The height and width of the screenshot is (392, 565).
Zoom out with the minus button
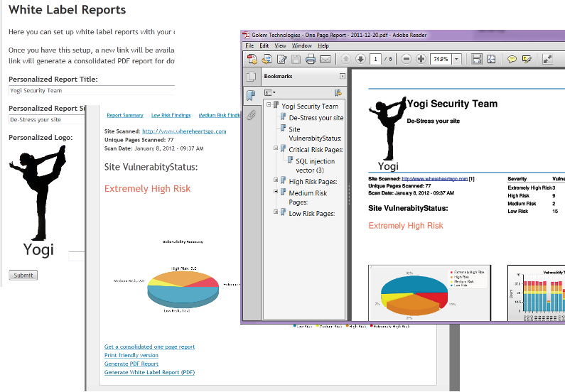(406, 59)
